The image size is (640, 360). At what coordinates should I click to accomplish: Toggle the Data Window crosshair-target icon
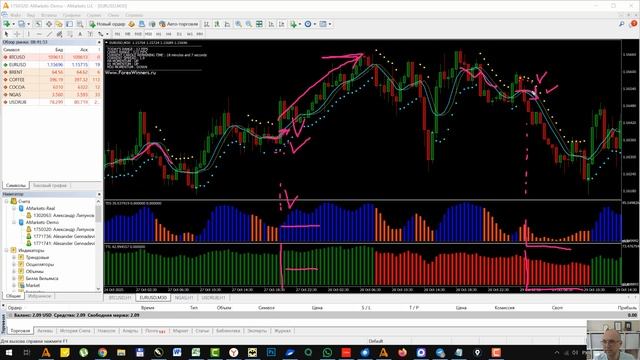coord(49,24)
